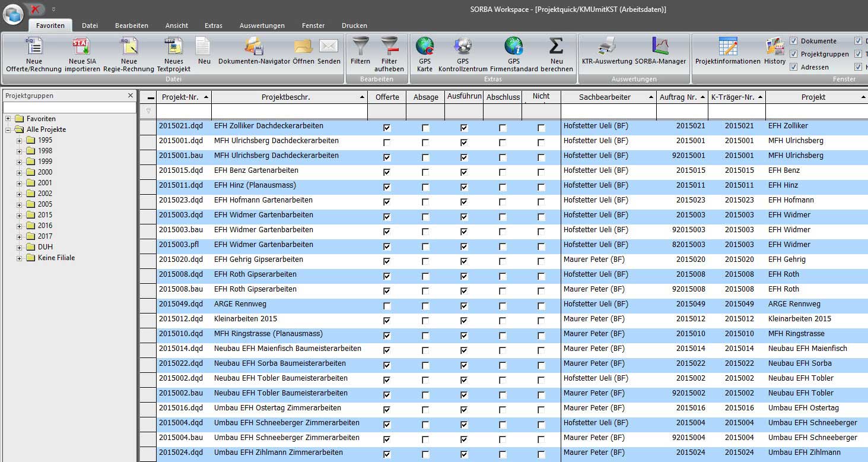This screenshot has height=462, width=868.
Task: Expand the 2016 folder
Action: point(19,226)
